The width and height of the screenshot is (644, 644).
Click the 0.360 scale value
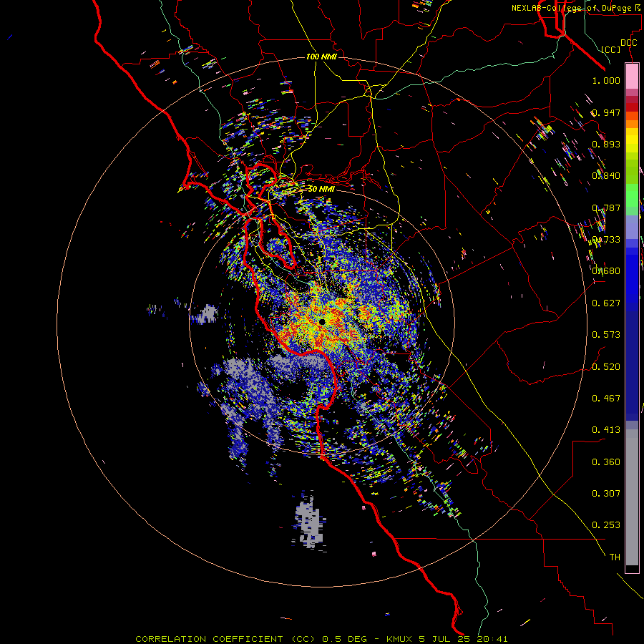pyautogui.click(x=606, y=462)
